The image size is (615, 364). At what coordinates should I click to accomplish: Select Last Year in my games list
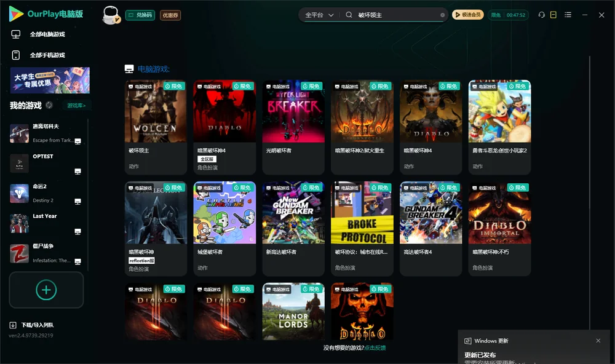[x=46, y=224]
